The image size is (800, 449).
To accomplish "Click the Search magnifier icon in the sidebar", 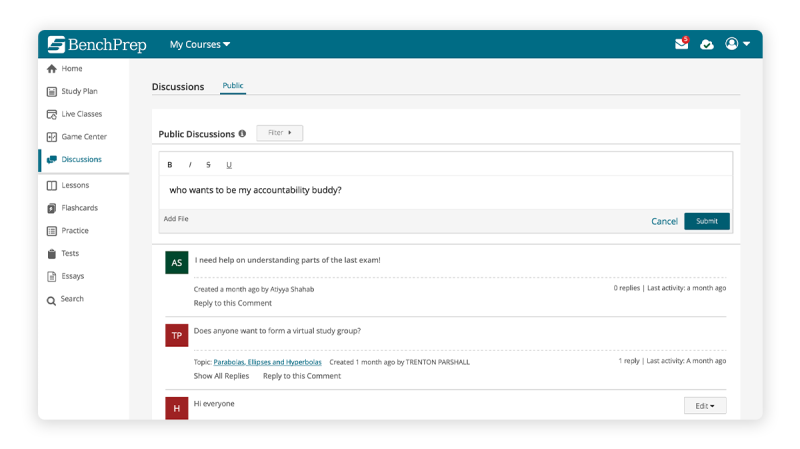I will pyautogui.click(x=51, y=301).
